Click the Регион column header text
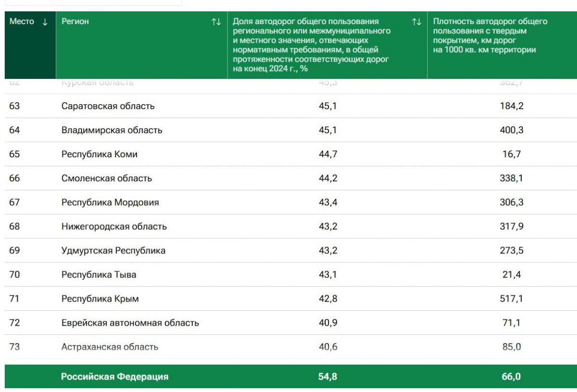 click(75, 22)
